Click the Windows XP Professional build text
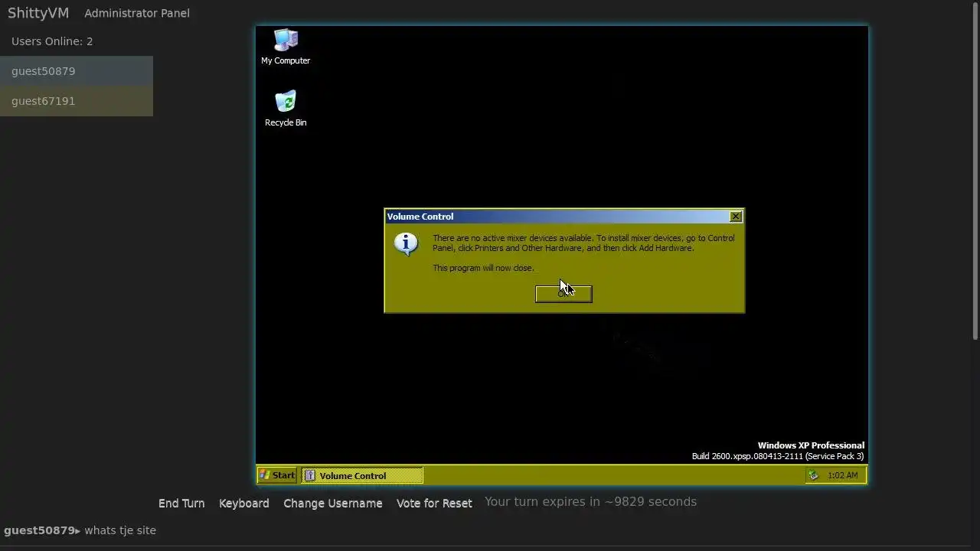980x551 pixels. tap(778, 451)
